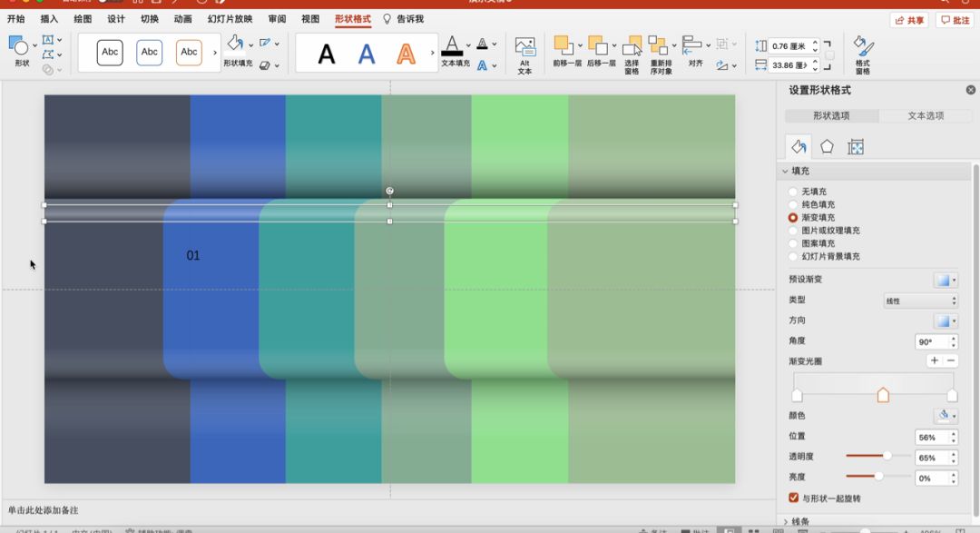This screenshot has height=533, width=980.
Task: Select 图案填充 radio option
Action: point(792,243)
